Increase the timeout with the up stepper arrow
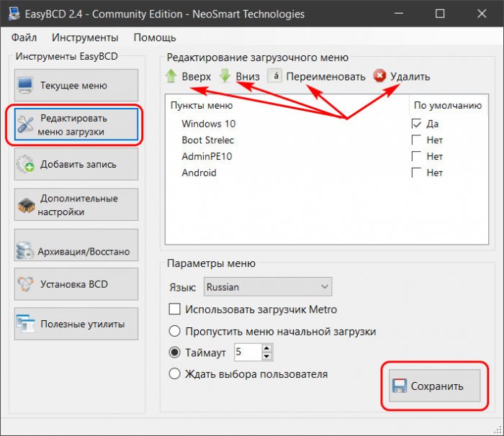Screen dimensions: 504x436 (267, 348)
